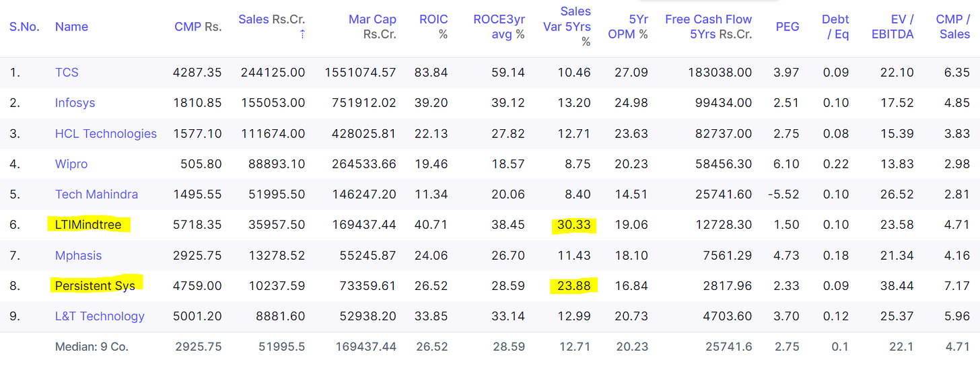Screen dimensions: 980x366
Task: Select Mphasis sales value 13278.52
Action: coord(276,256)
